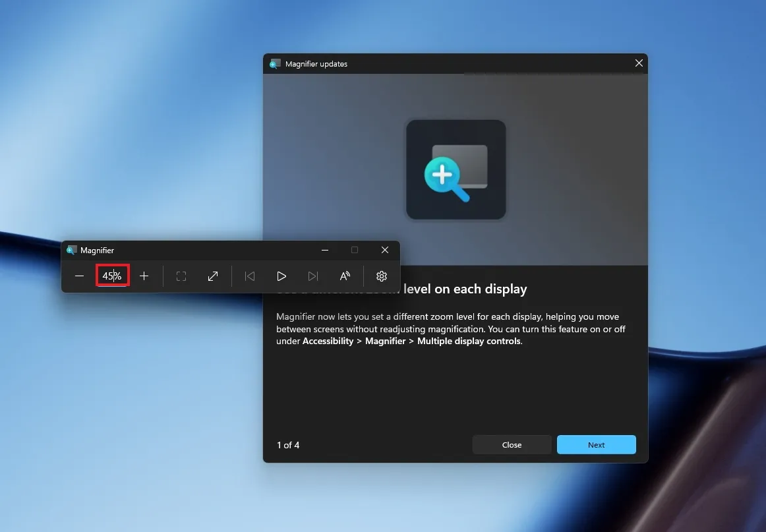
Task: Click the large magnifier illustration image
Action: (456, 169)
